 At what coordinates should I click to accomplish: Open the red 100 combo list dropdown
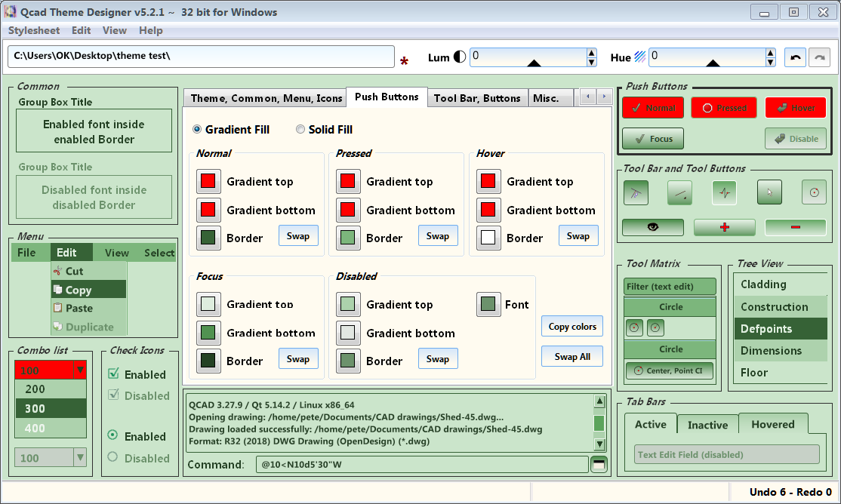click(x=80, y=370)
